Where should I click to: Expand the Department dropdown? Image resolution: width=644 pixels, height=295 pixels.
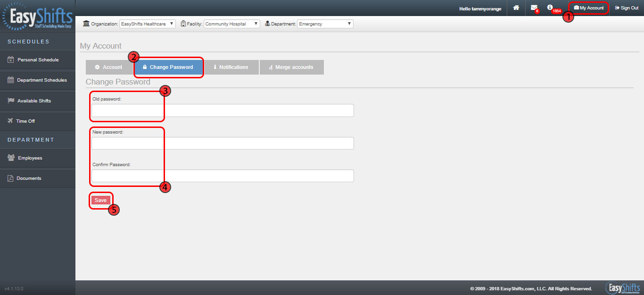(325, 24)
